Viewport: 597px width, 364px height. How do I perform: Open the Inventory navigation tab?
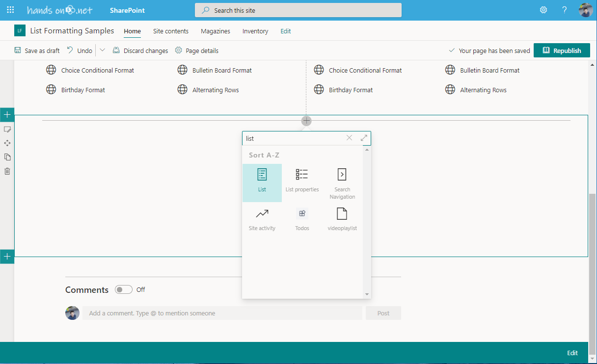[x=255, y=31]
